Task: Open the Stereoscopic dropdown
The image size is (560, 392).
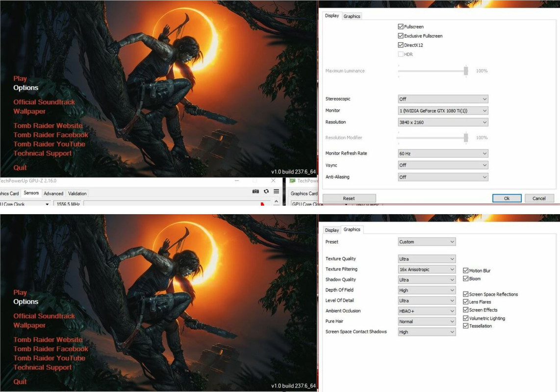Action: point(443,99)
